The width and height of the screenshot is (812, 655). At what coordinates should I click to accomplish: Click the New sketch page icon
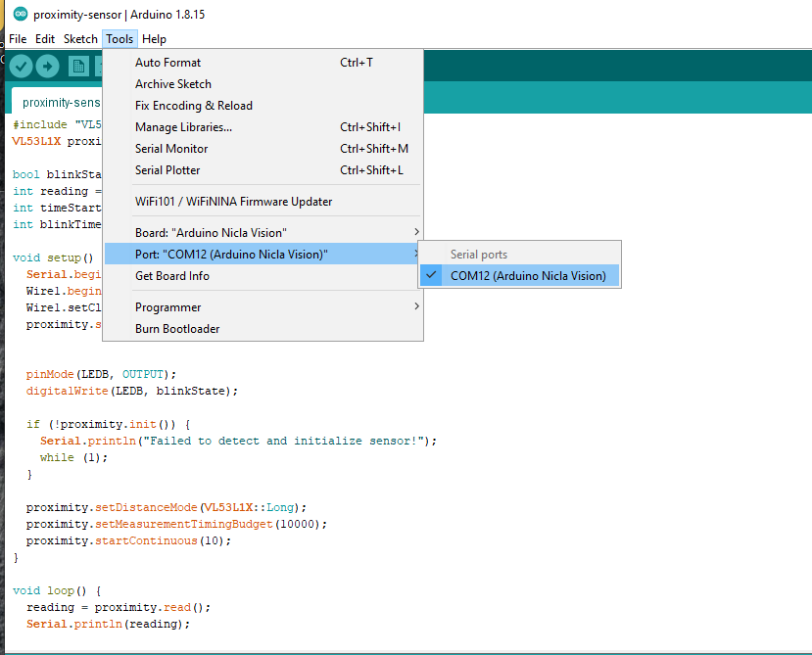click(x=77, y=67)
